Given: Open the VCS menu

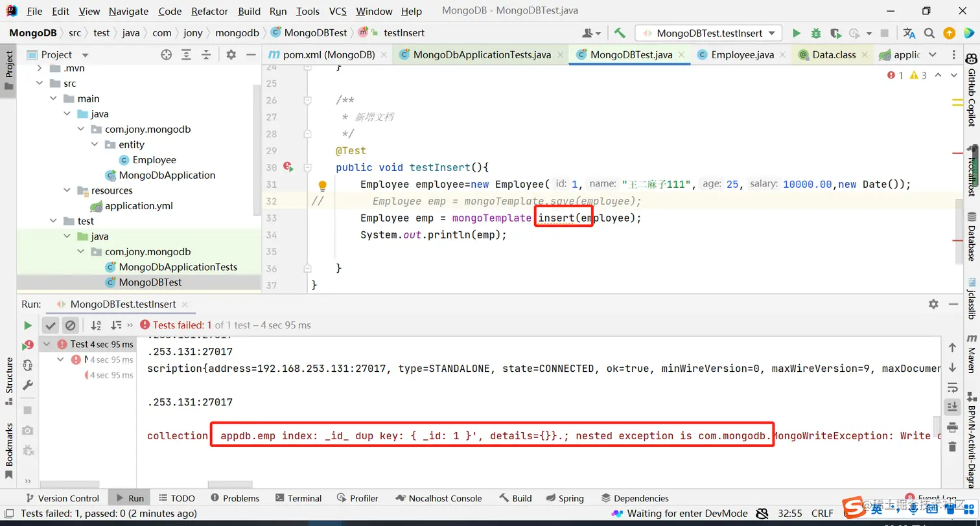Looking at the screenshot, I should pyautogui.click(x=338, y=11).
